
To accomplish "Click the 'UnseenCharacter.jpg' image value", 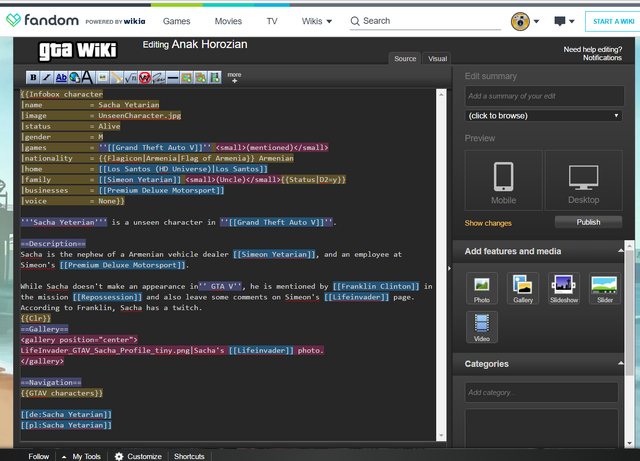I will pos(140,116).
